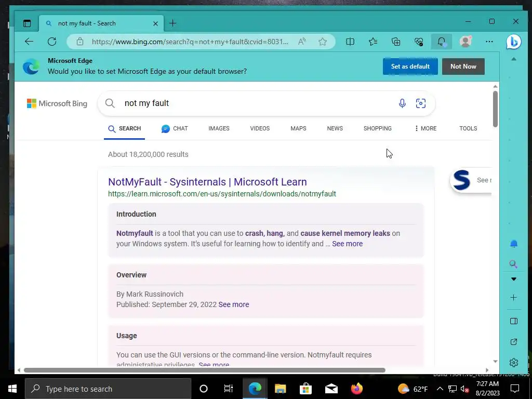This screenshot has width=532, height=399.
Task: Open a new tab with plus button
Action: 172,23
